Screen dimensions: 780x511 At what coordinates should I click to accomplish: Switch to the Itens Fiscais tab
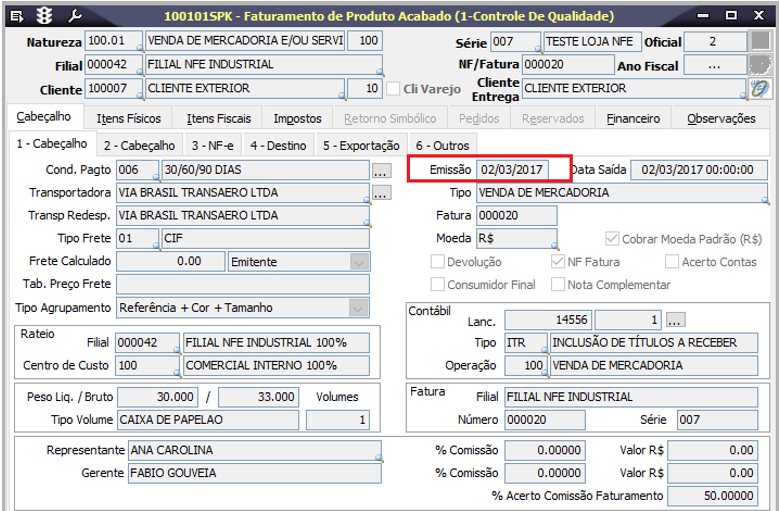(218, 118)
